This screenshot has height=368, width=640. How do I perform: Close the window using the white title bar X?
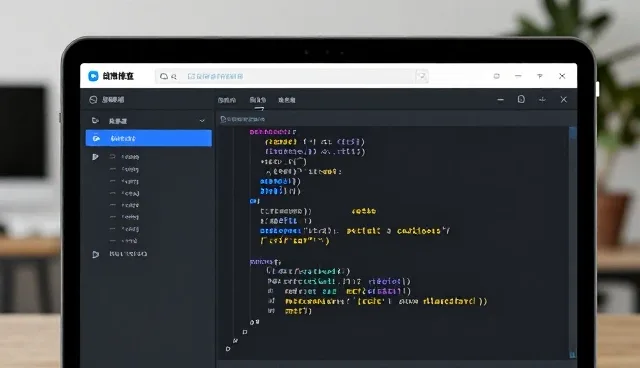(562, 76)
